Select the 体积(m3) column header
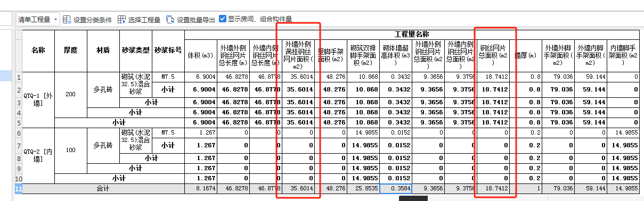The width and height of the screenshot is (644, 201). [x=200, y=55]
